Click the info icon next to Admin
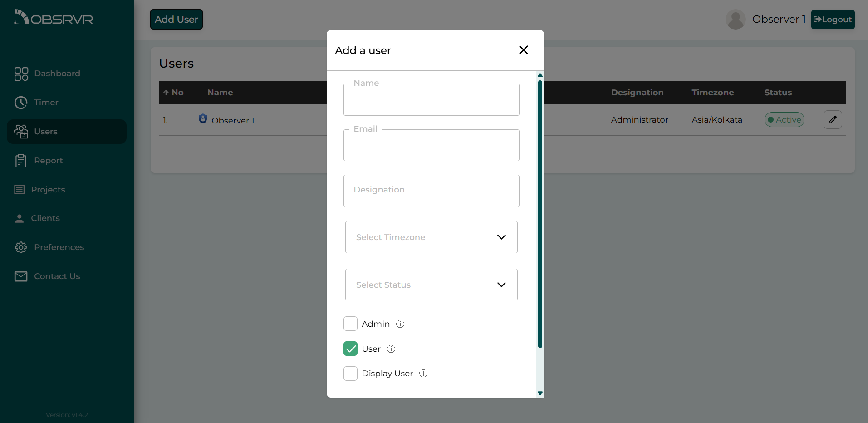The image size is (868, 423). point(400,324)
